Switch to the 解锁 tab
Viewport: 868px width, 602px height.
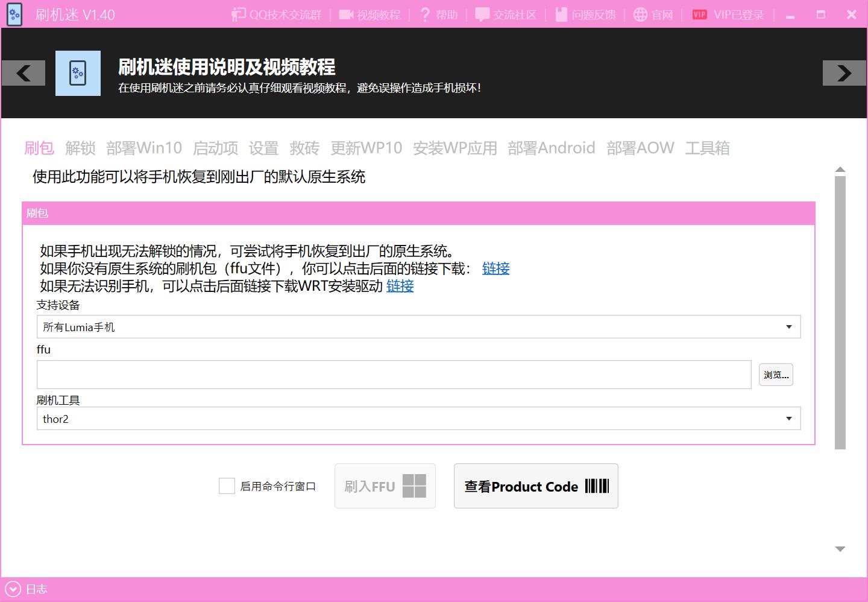click(x=80, y=148)
